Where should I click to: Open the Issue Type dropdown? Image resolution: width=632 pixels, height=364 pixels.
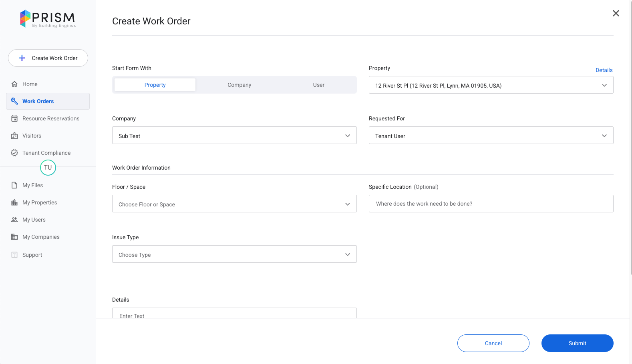[234, 254]
